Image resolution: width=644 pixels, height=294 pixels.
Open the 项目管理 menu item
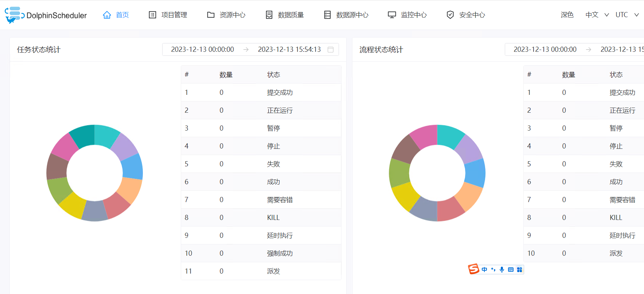pyautogui.click(x=174, y=15)
